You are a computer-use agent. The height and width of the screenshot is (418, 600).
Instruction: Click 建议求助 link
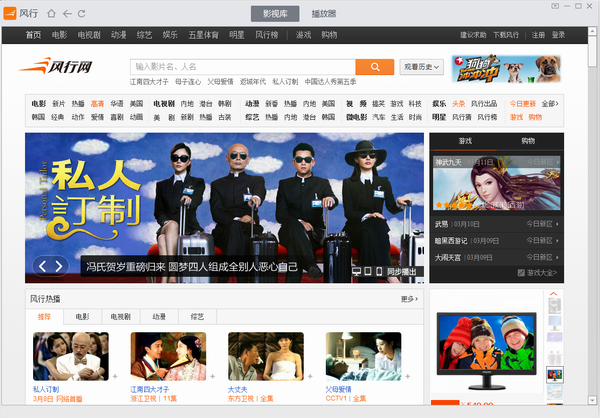coord(473,35)
